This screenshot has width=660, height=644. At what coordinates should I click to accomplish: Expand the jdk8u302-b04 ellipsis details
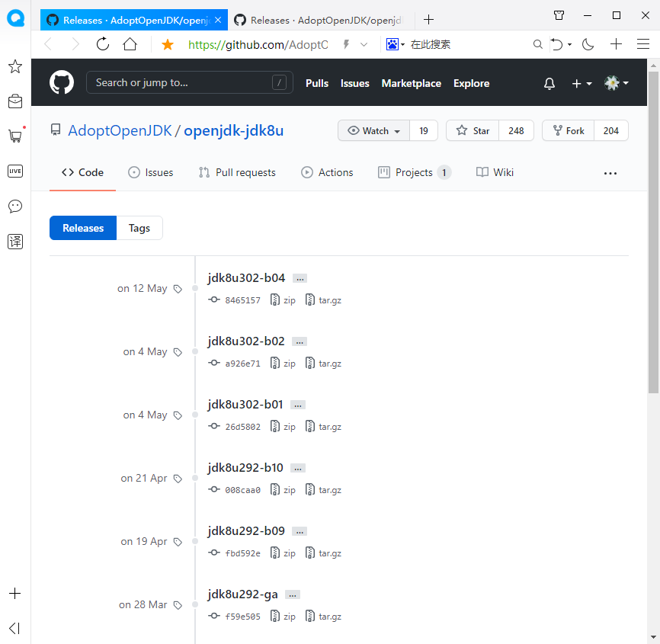click(x=300, y=279)
